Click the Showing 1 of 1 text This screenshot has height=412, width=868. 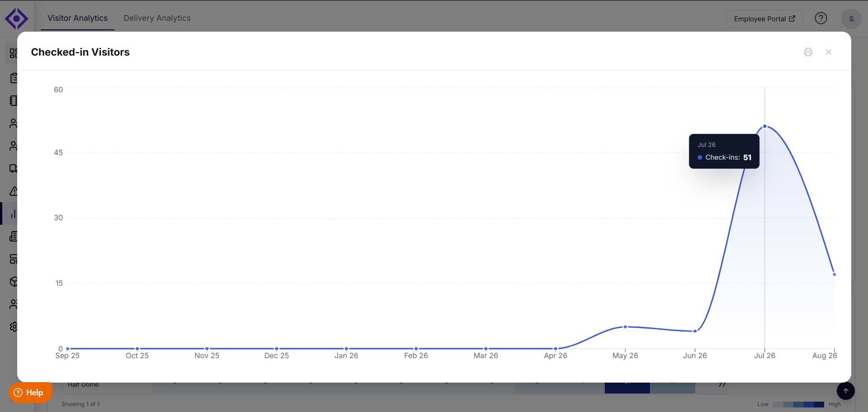tap(81, 404)
